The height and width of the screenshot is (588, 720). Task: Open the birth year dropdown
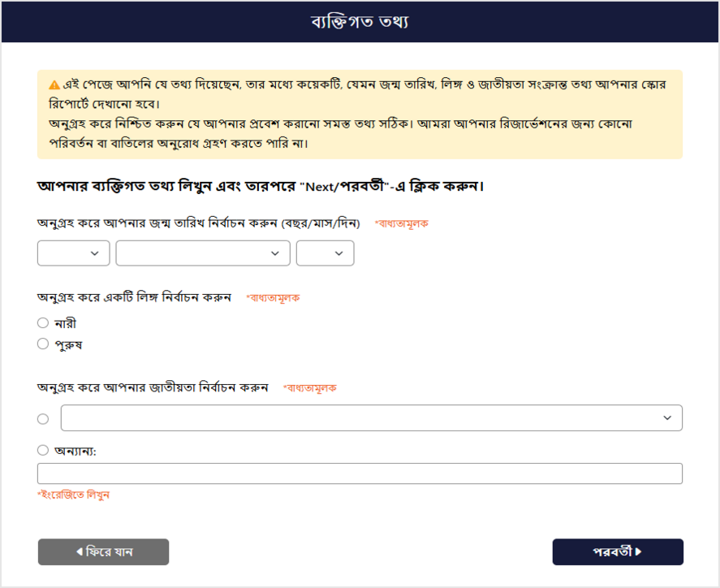tap(74, 253)
